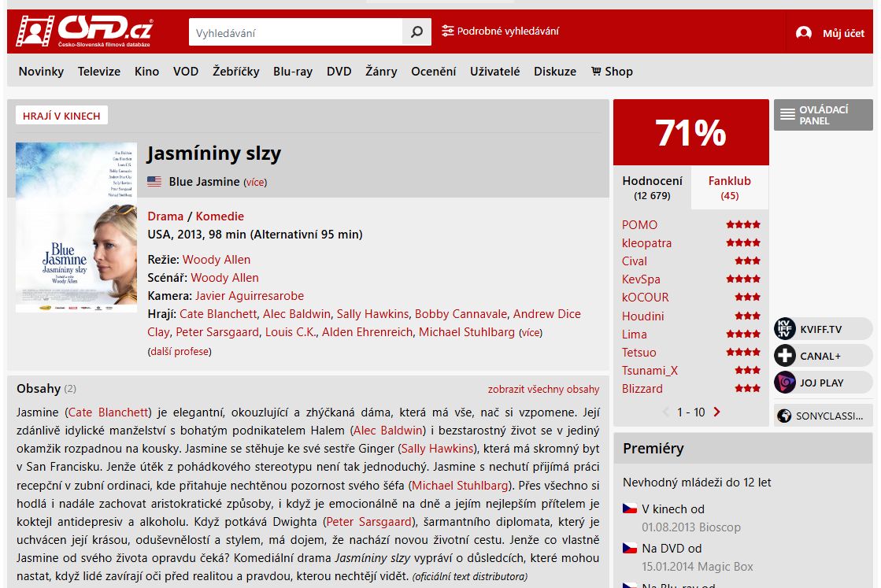This screenshot has width=881, height=588.
Task: Open the Blue Jasmine poster thumbnail
Action: coord(76,227)
